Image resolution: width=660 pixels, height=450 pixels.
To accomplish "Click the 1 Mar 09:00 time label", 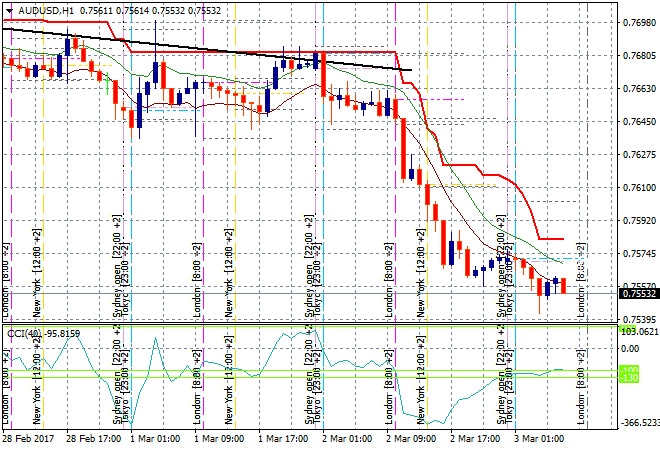I will (x=218, y=438).
